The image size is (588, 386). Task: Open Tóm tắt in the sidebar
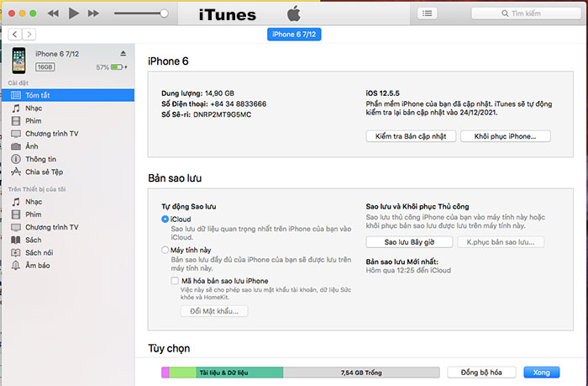(x=68, y=95)
